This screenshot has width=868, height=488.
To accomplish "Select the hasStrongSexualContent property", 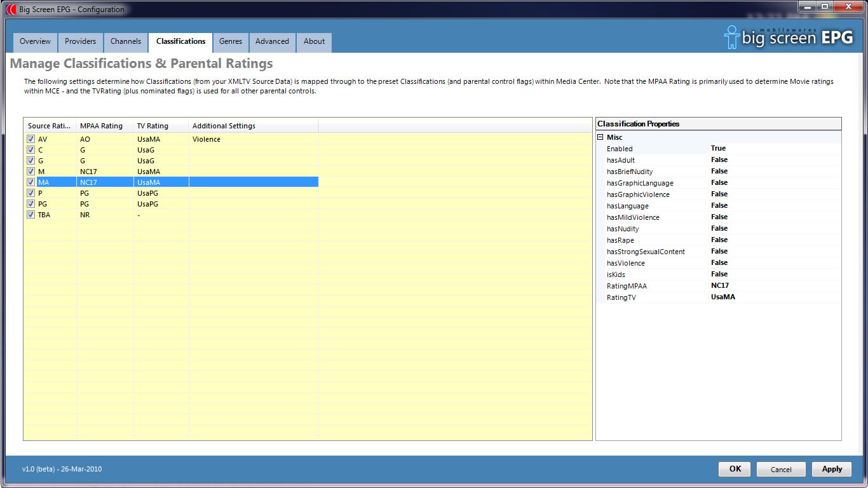I will 718,252.
